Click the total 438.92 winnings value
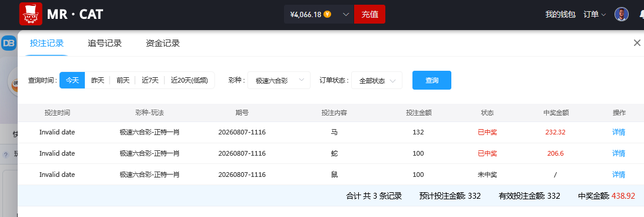 (623, 196)
